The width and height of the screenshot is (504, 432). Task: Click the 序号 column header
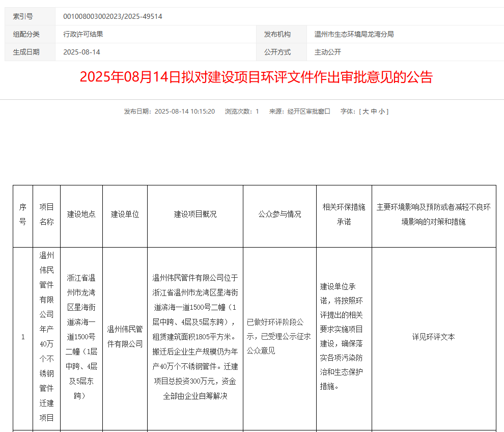[22, 214]
